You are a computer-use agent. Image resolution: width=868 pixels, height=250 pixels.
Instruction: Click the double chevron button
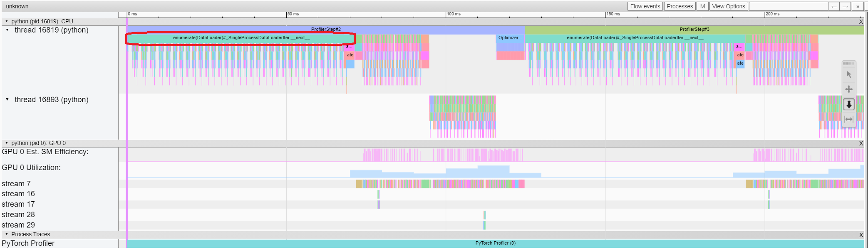click(x=858, y=6)
